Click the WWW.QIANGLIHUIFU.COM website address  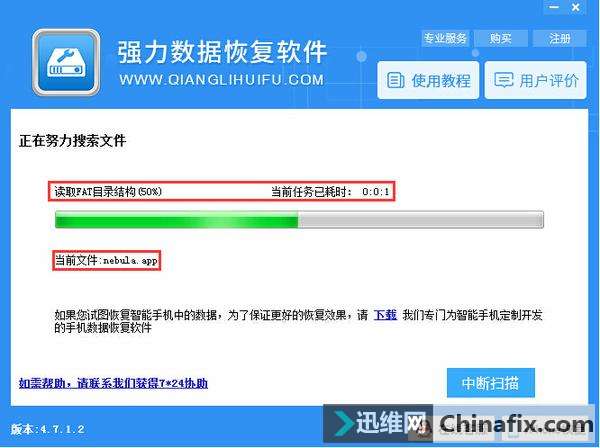click(x=222, y=80)
